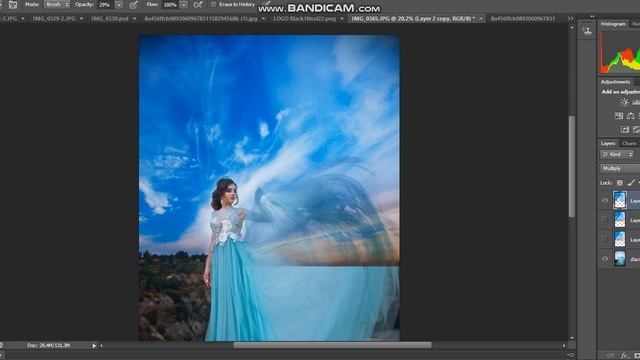Toggle pressure for opacity icon
The image size is (640, 360).
coord(133,5)
